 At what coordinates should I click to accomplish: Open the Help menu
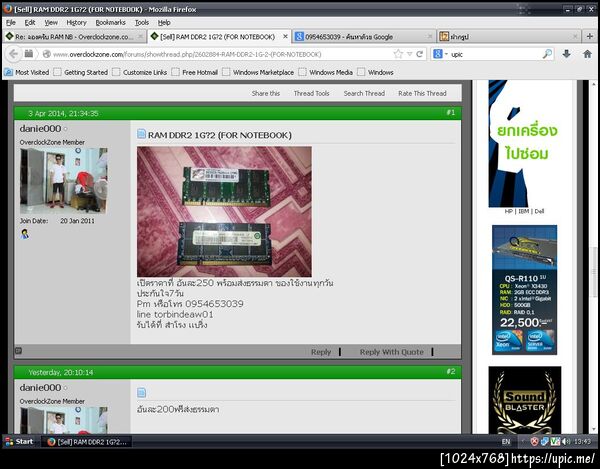(164, 23)
